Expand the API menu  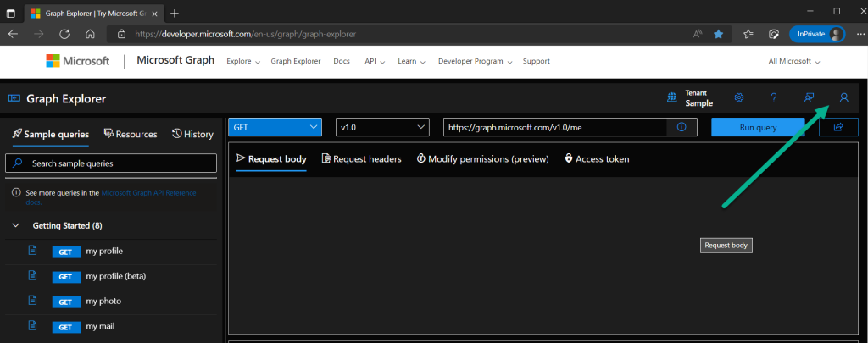pyautogui.click(x=375, y=62)
